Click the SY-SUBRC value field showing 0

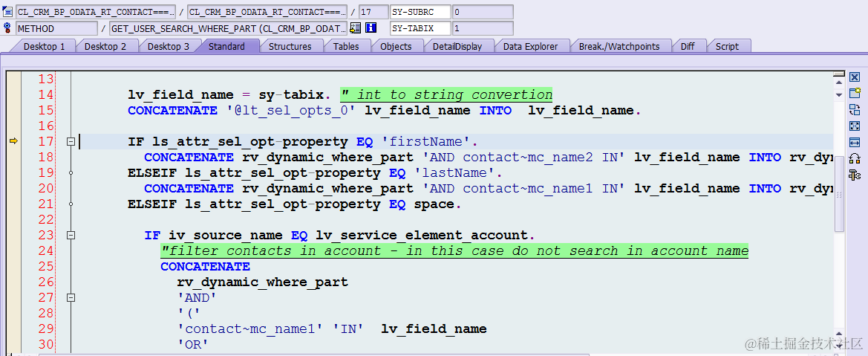point(483,12)
